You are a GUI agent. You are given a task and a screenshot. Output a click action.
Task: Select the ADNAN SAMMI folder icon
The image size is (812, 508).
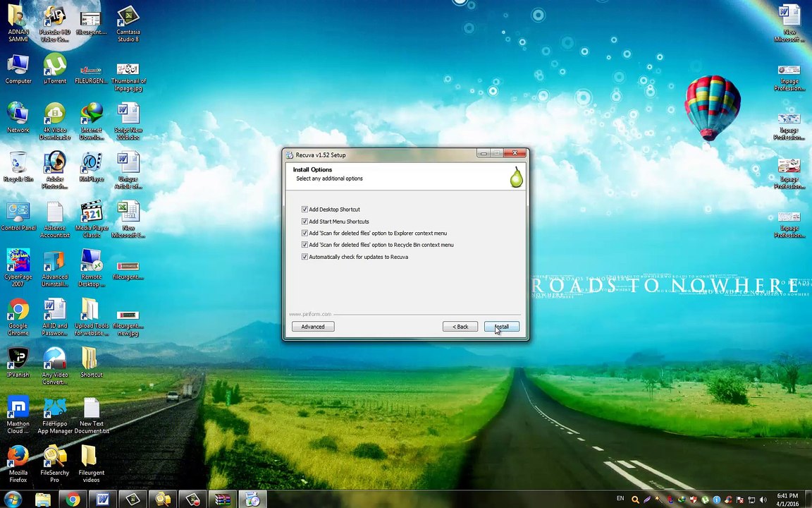18,23
